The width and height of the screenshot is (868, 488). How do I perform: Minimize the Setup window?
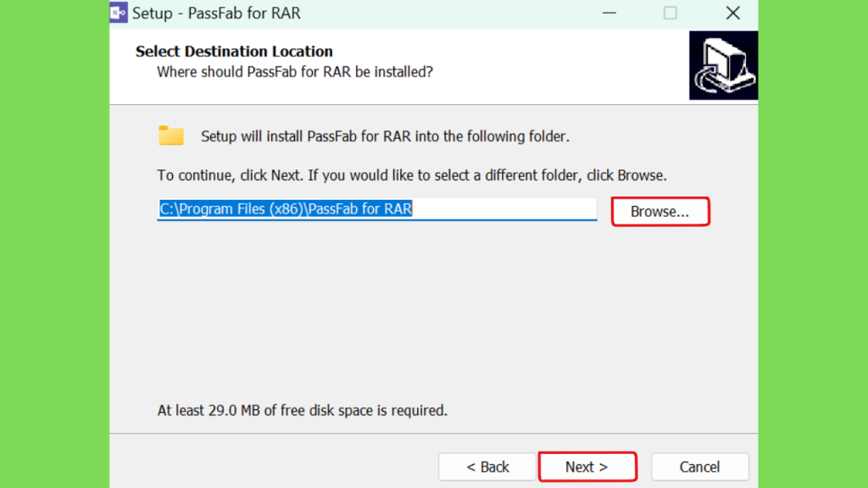[x=609, y=13]
